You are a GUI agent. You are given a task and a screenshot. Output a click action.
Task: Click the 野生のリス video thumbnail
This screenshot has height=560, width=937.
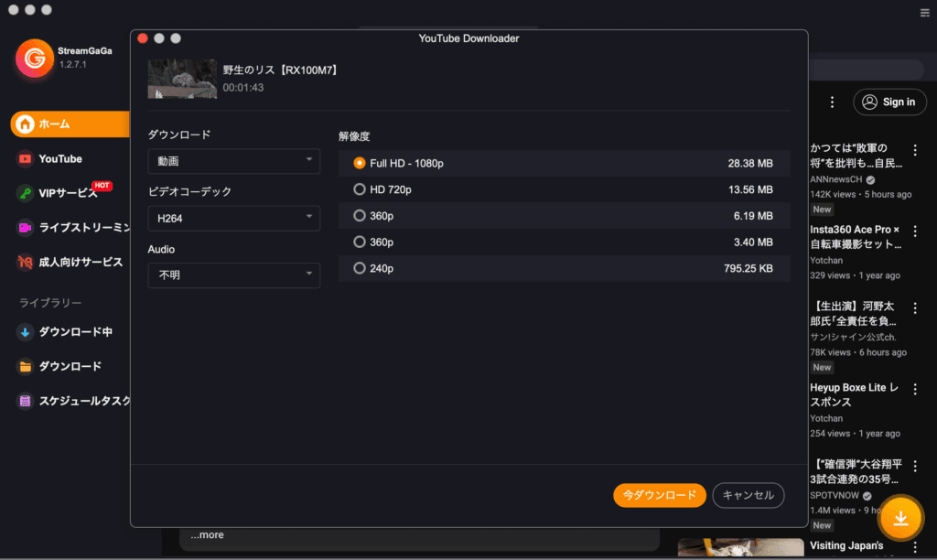pos(182,79)
